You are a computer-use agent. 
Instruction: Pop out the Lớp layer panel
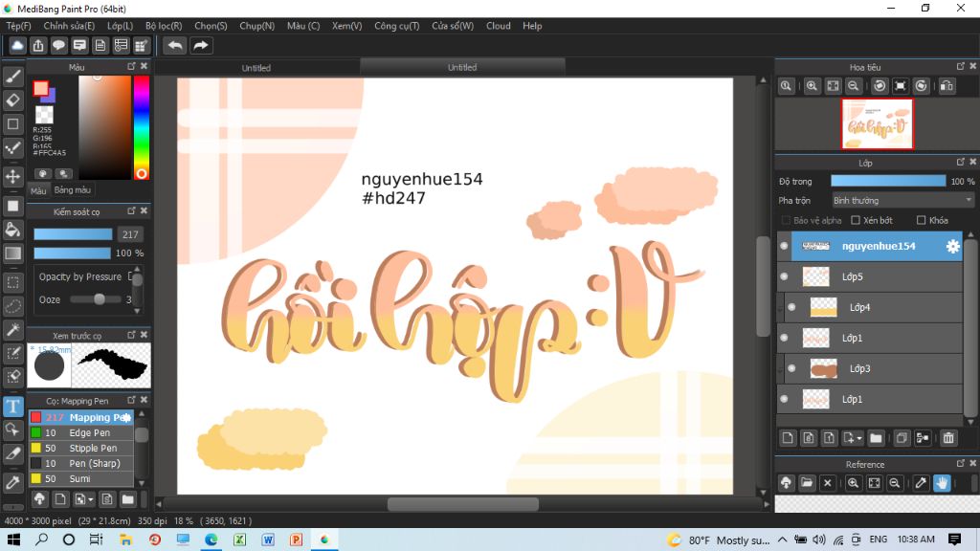961,162
